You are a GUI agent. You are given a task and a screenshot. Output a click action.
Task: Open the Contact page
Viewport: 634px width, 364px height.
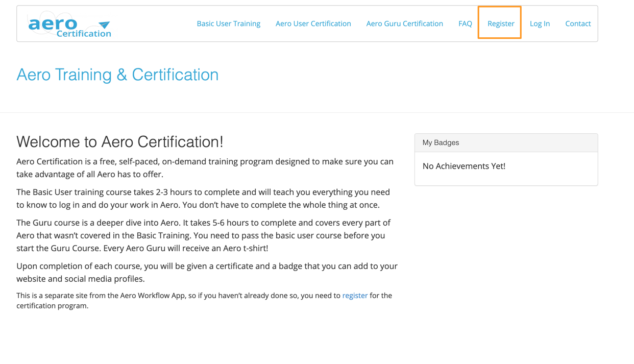(x=578, y=23)
